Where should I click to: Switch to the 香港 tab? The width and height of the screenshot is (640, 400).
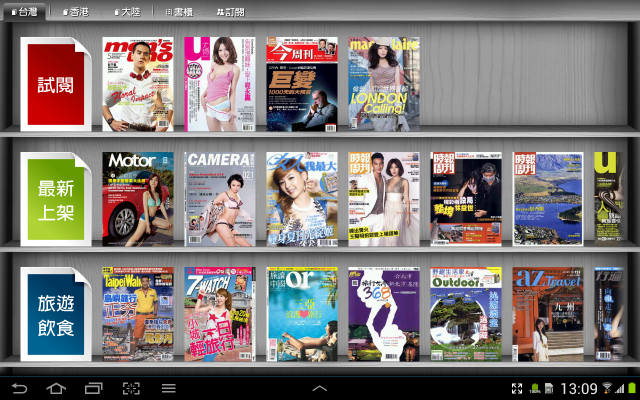pyautogui.click(x=76, y=12)
